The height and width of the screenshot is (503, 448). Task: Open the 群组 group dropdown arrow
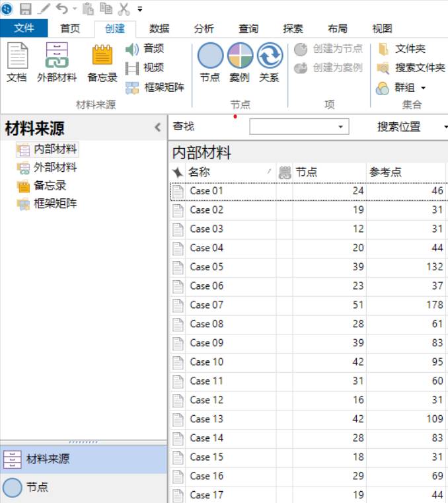[423, 88]
